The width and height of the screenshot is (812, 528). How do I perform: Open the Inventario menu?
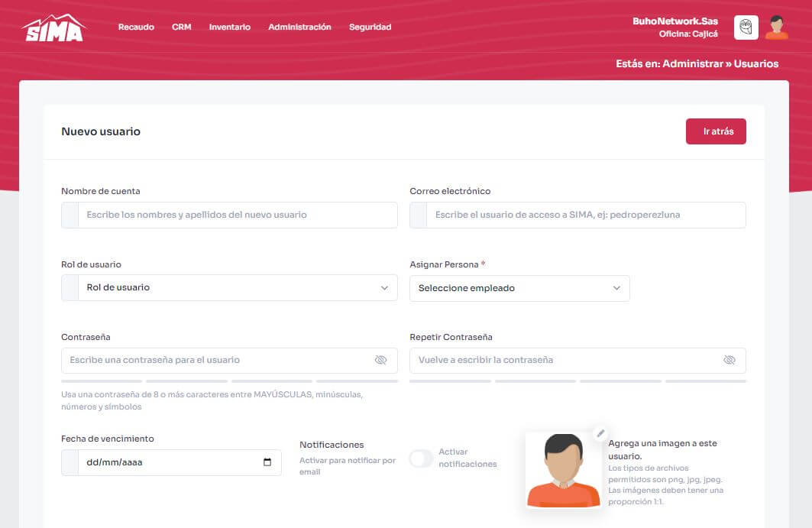[229, 27]
